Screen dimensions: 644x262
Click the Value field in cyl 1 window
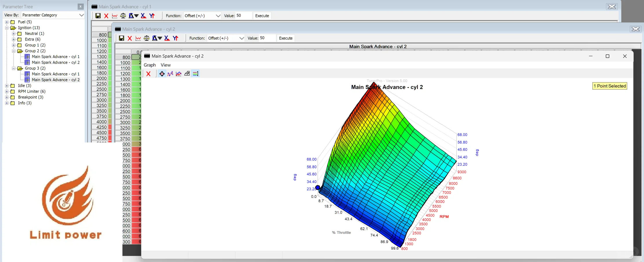click(243, 16)
